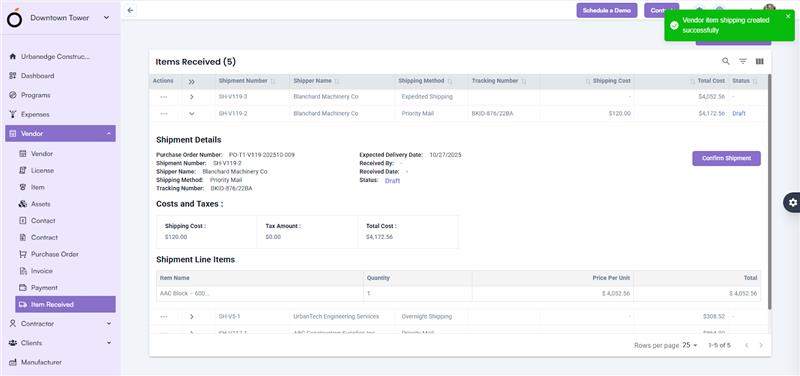
Task: Open actions menu for SH-V5-1
Action: tap(163, 317)
